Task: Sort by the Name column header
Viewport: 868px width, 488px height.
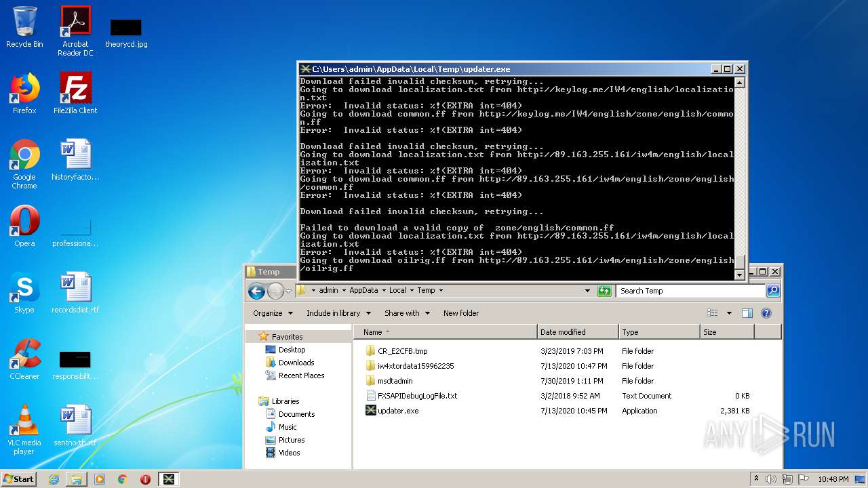Action: [446, 332]
